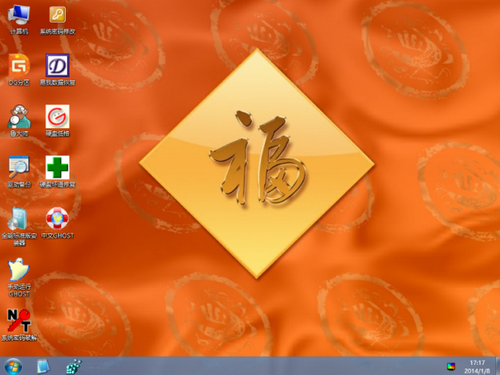This screenshot has width=500, height=375.
Task: Select the 中文GHOST label text
Action: point(57,236)
